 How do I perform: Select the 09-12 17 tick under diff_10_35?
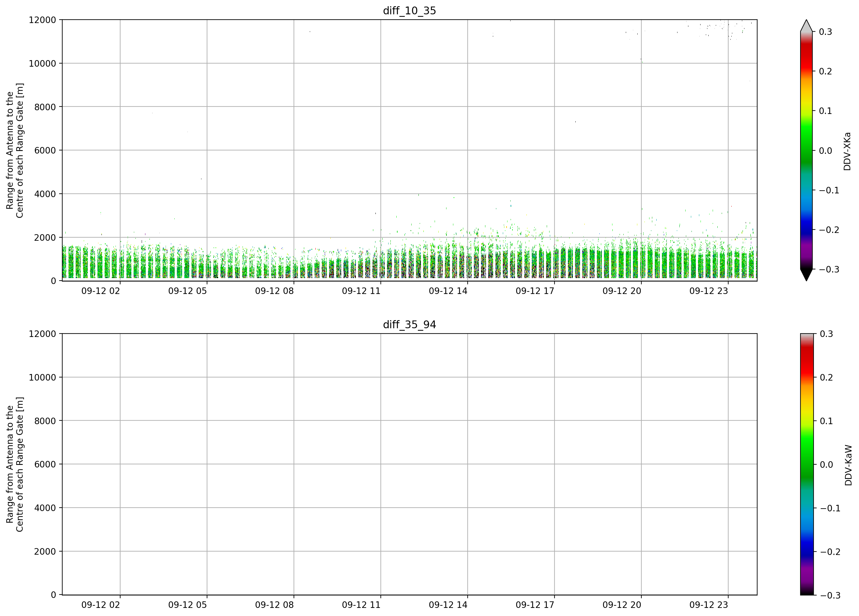(535, 291)
